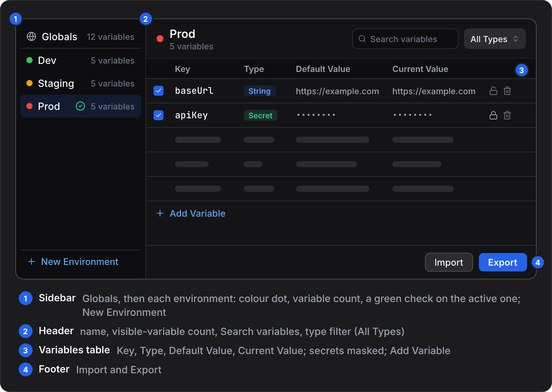Delete the apiKey variable with trash icon

coord(507,115)
